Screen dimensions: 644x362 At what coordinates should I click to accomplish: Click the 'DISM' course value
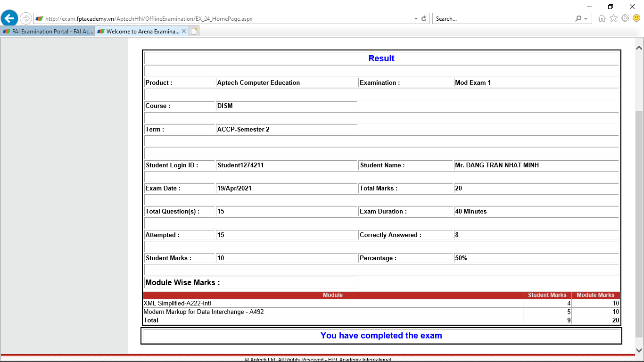tap(225, 106)
